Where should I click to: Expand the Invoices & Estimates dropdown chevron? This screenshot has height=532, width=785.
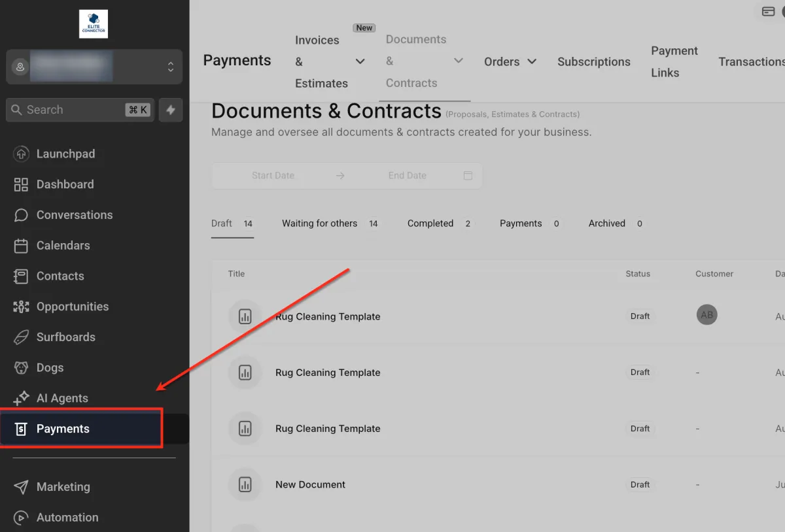tap(360, 61)
